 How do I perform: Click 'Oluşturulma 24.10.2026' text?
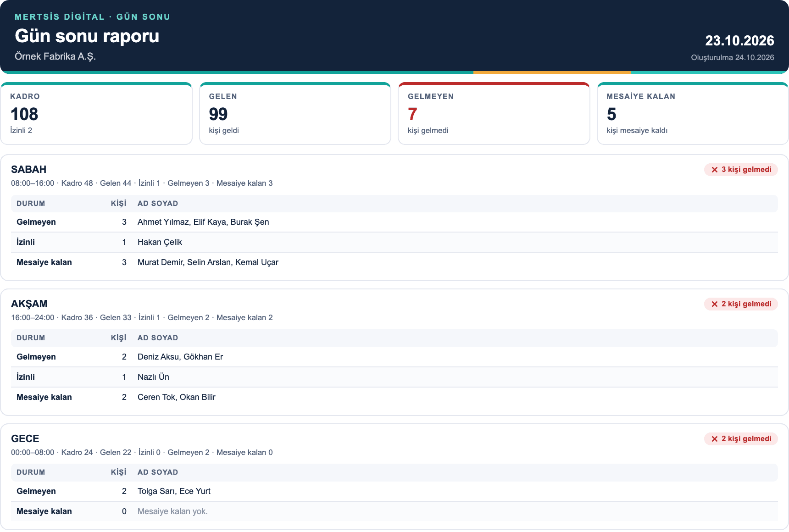tap(733, 57)
